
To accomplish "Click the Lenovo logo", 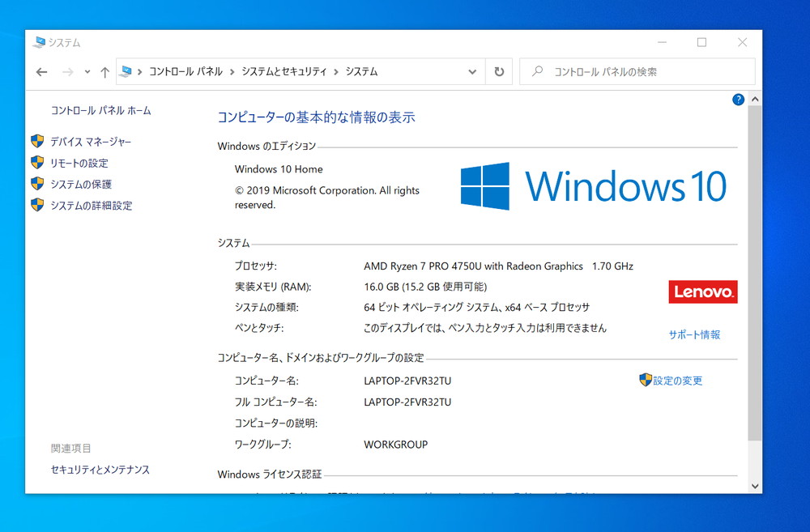I will point(703,292).
